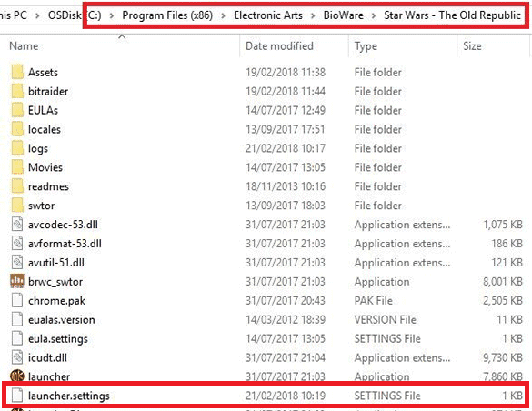
Task: Select avcodec-53.dll file name
Action: pos(63,225)
